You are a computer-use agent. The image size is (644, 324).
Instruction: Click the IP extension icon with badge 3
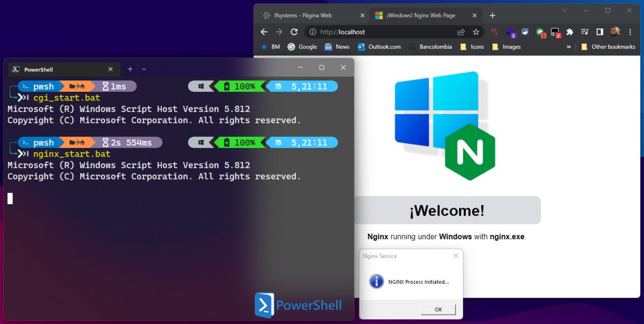[539, 31]
